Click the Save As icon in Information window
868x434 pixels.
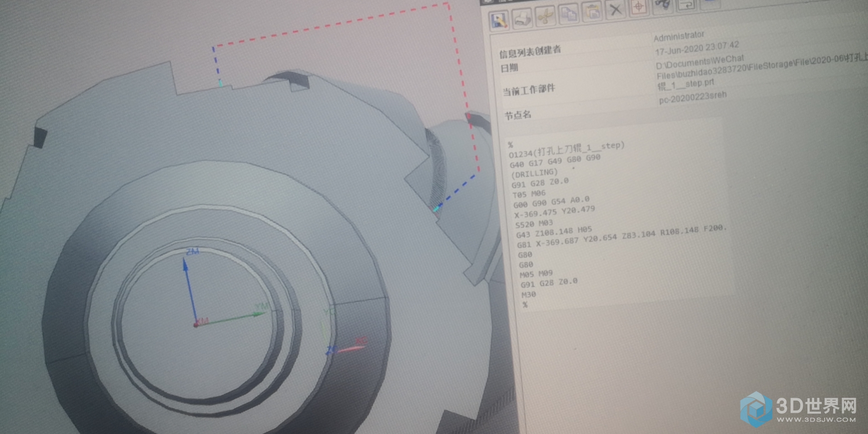pos(500,20)
